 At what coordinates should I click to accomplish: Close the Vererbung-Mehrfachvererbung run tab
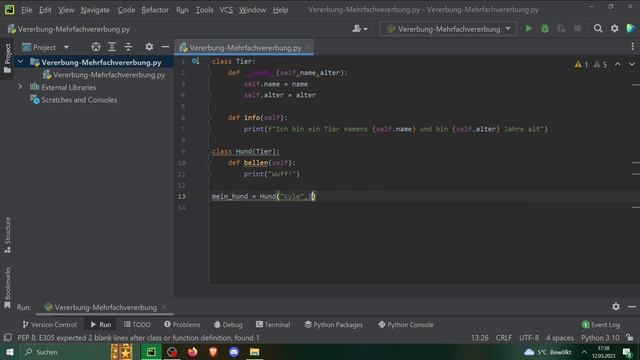click(164, 307)
